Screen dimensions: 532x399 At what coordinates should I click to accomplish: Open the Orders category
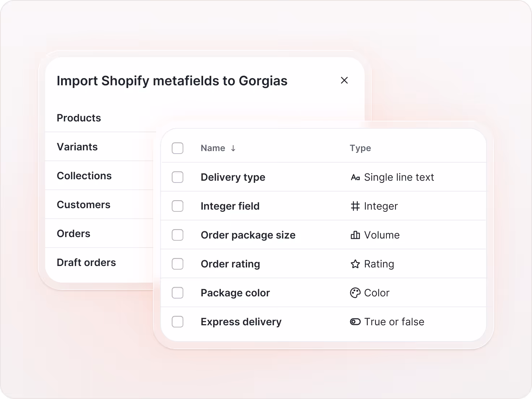pos(74,233)
